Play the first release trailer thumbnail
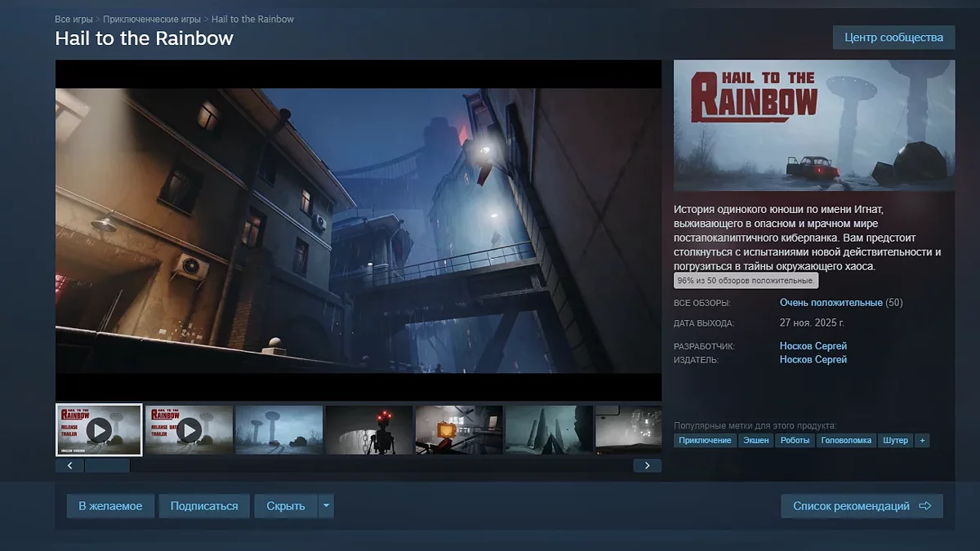Viewport: 980px width, 551px height. coord(99,429)
